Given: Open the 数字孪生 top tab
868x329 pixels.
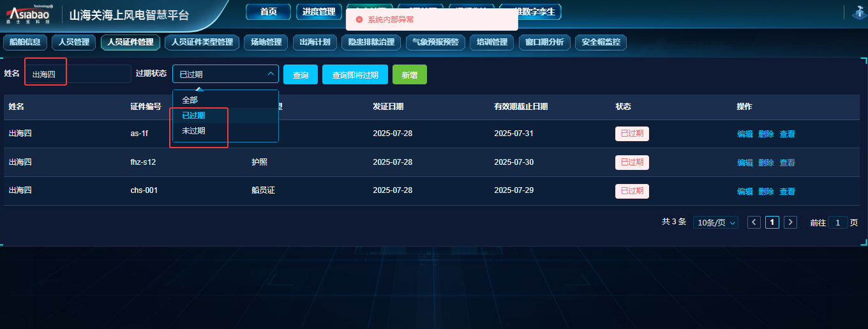Looking at the screenshot, I should [532, 11].
